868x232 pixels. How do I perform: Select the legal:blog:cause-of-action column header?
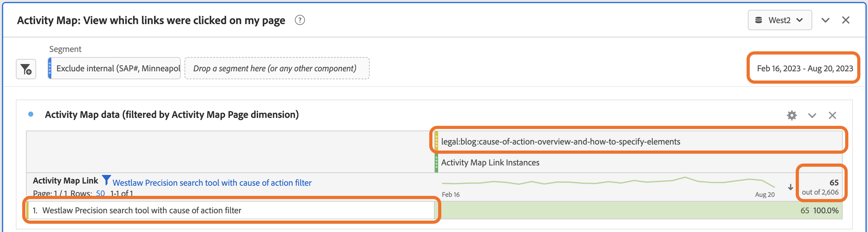click(x=560, y=141)
